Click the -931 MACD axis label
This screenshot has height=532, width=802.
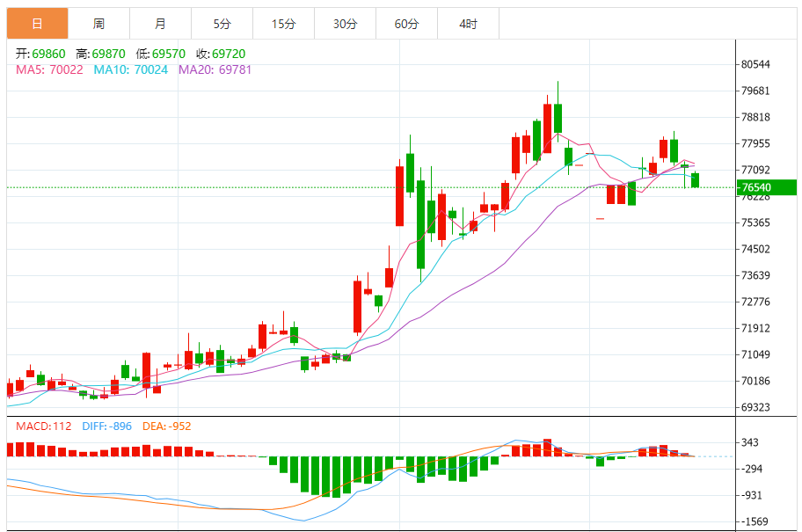(x=752, y=495)
